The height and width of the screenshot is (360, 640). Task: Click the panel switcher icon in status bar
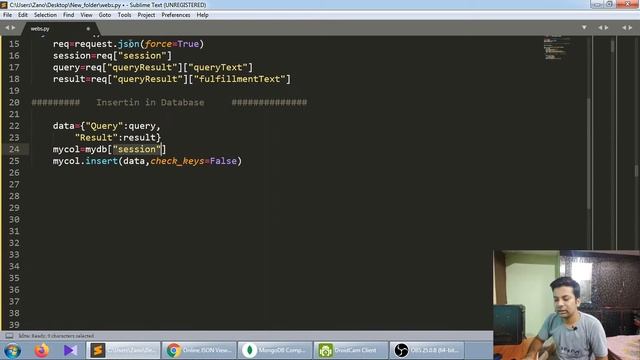(x=9, y=336)
